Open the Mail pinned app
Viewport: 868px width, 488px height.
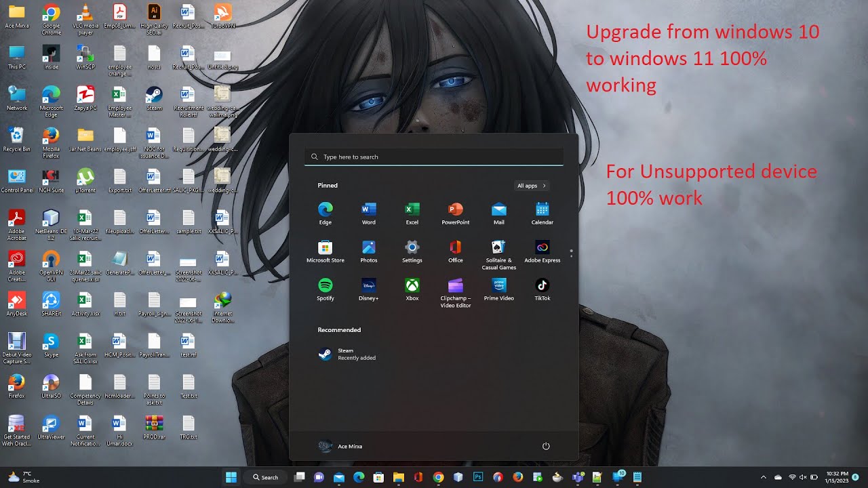[499, 213]
